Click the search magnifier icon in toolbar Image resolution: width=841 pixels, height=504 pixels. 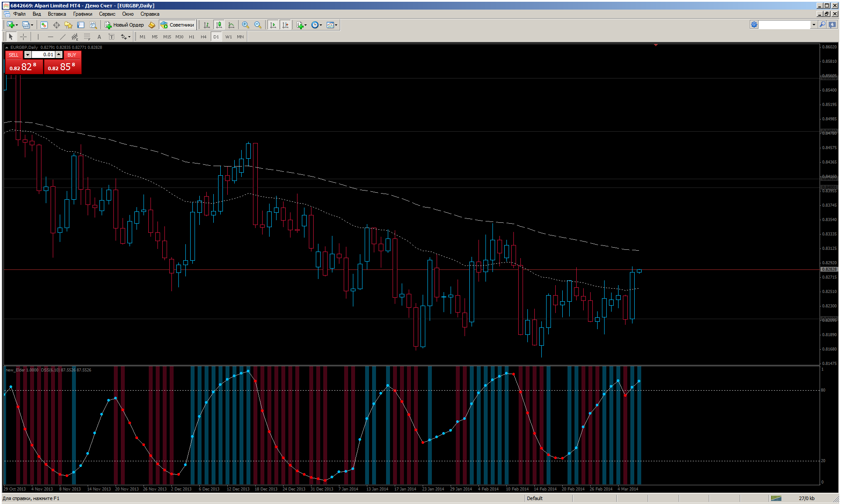tap(822, 25)
